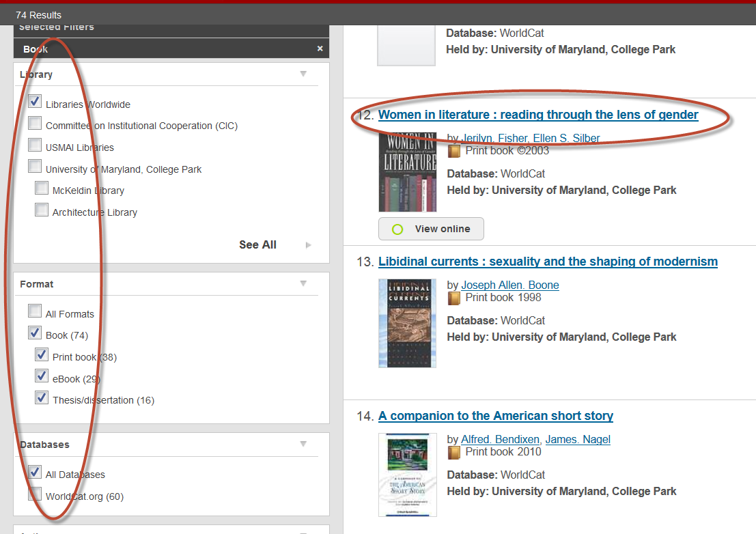Click the Book label in Selected Filters

[x=36, y=49]
